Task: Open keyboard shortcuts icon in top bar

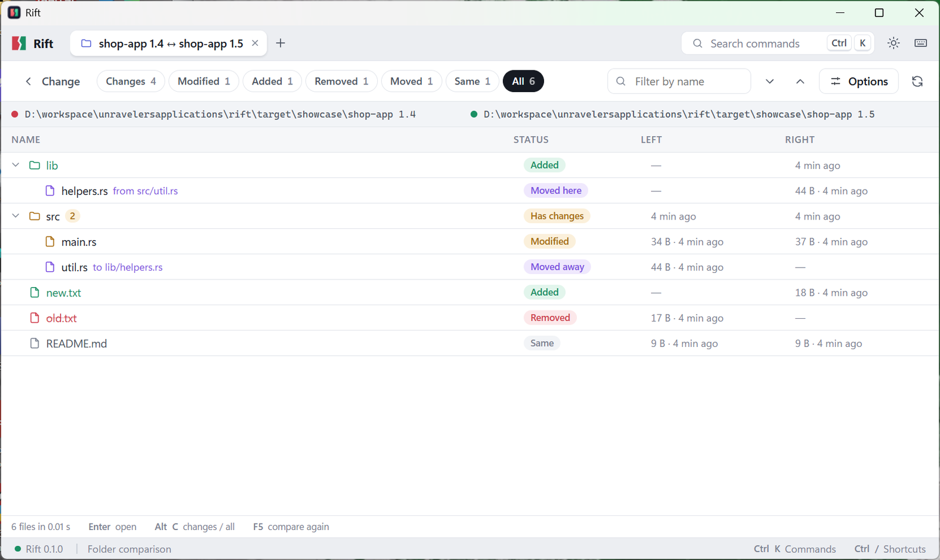Action: click(x=921, y=43)
